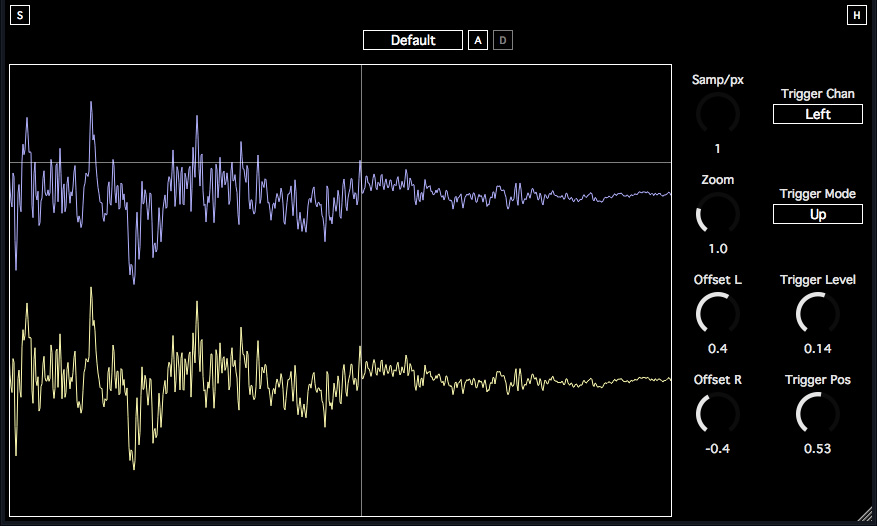Click the Offset R knob

(x=718, y=414)
